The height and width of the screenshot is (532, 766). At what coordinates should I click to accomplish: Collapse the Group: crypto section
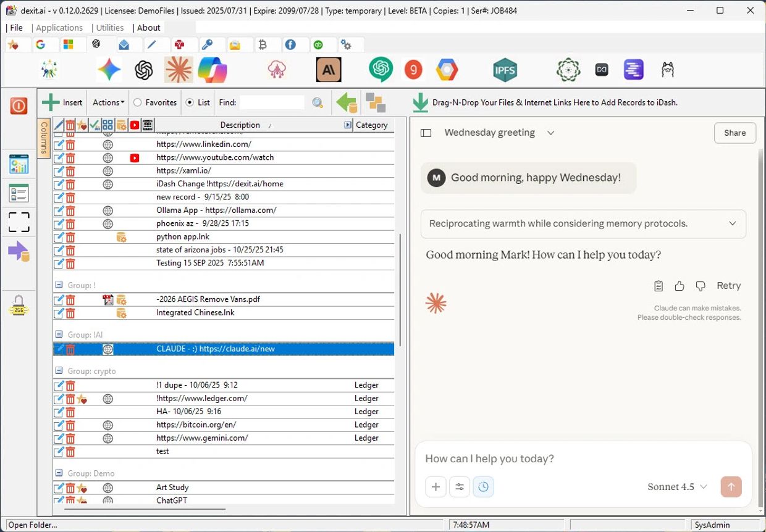(x=59, y=371)
